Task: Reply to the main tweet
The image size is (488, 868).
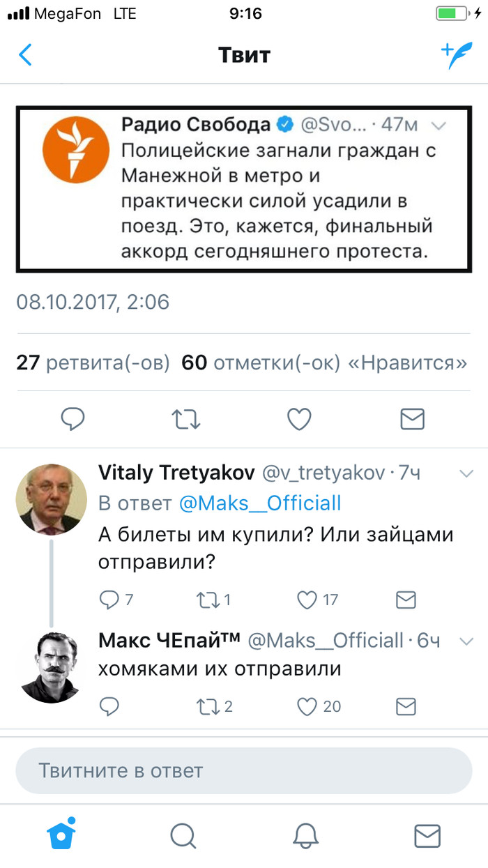Action: pyautogui.click(x=73, y=418)
